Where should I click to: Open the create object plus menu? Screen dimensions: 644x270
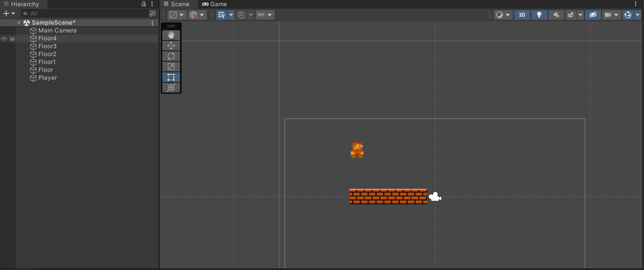tap(9, 13)
